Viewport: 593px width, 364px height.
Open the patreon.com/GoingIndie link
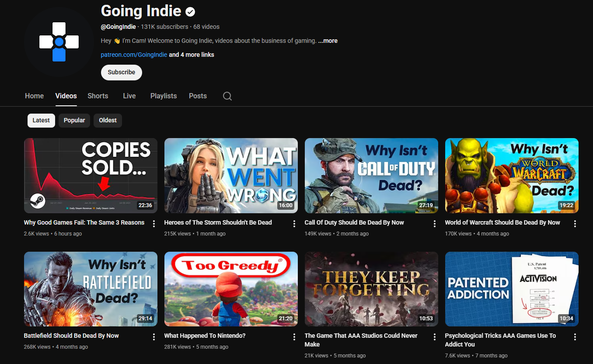tap(134, 55)
